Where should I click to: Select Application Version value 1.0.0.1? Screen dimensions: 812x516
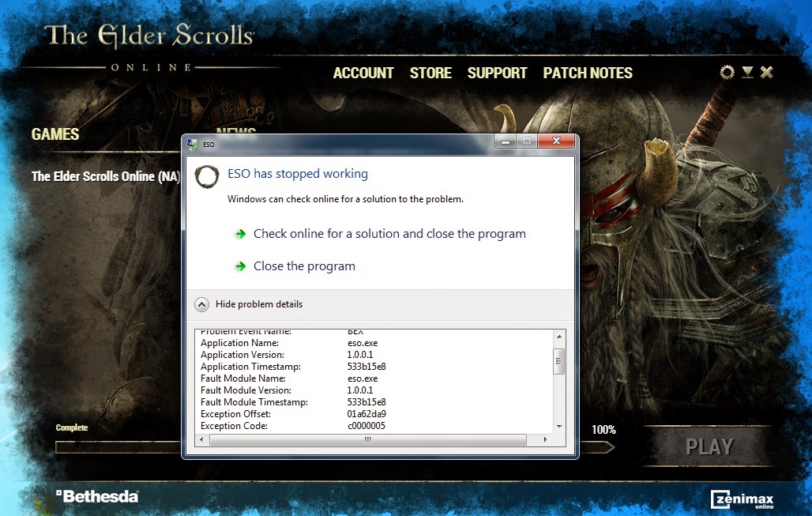tap(360, 355)
